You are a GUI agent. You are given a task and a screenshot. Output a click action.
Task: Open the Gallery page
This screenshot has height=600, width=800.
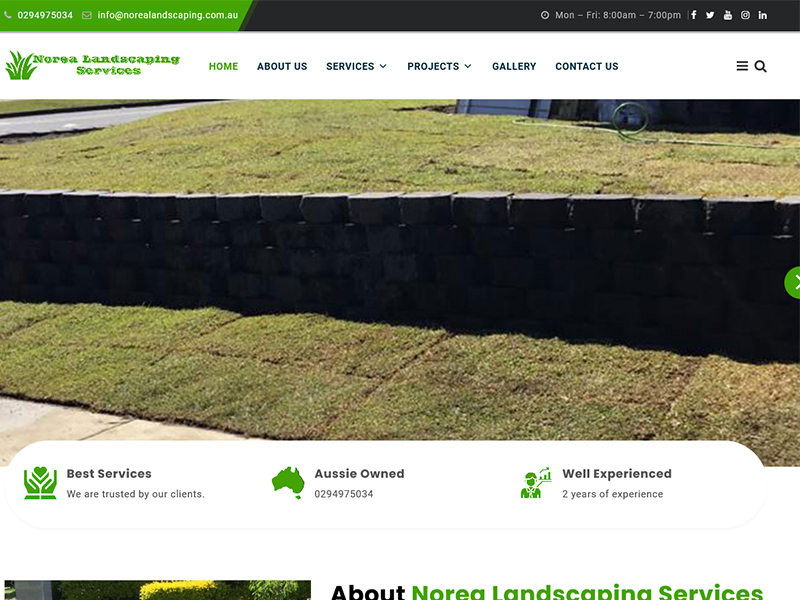click(514, 66)
